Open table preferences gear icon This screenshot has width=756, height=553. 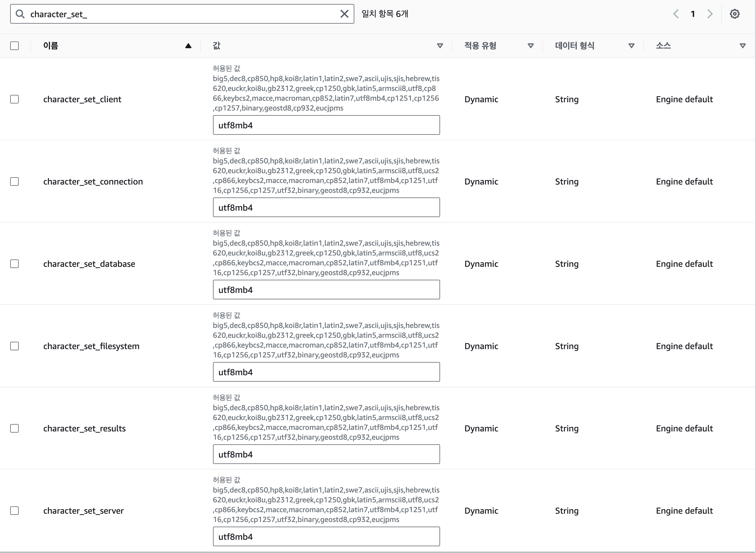[x=734, y=14]
